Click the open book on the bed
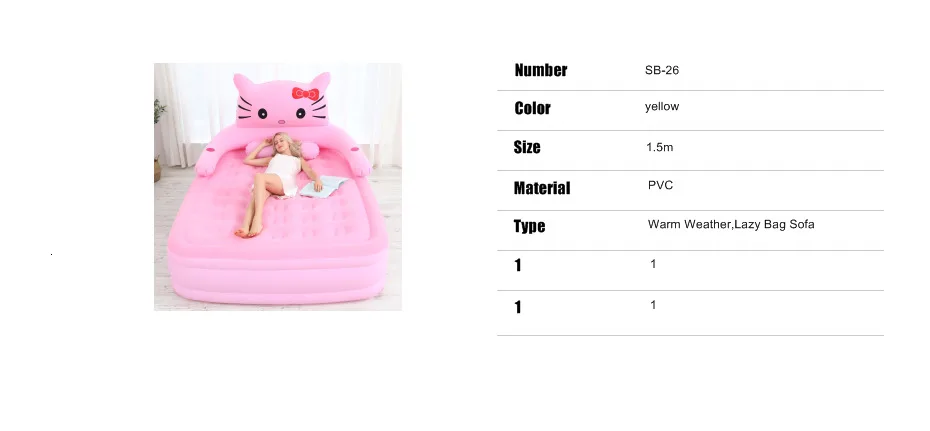930x431 pixels. point(324,186)
